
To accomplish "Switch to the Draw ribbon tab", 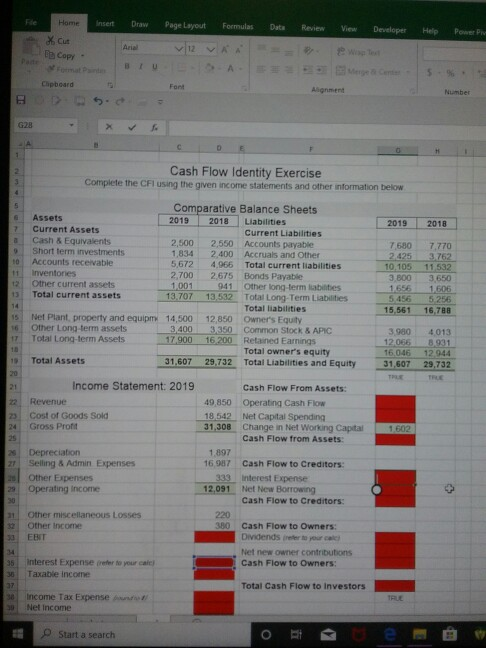I will pos(139,24).
